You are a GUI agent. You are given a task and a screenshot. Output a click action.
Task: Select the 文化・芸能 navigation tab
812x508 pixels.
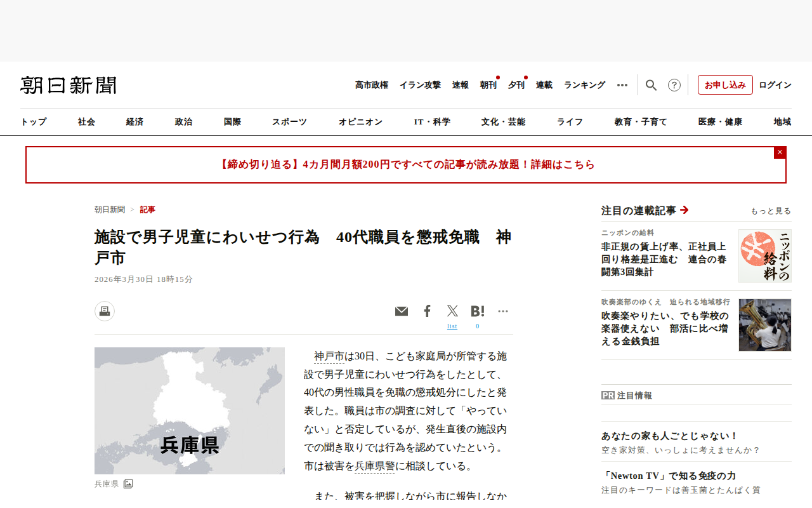click(x=504, y=122)
